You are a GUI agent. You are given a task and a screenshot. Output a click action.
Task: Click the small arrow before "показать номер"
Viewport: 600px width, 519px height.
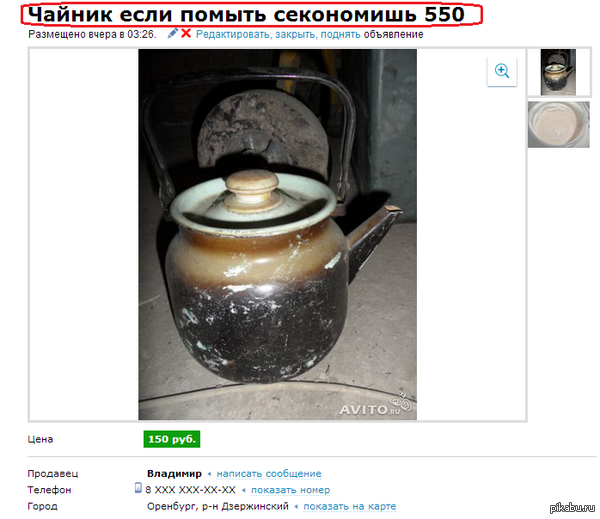[244, 490]
